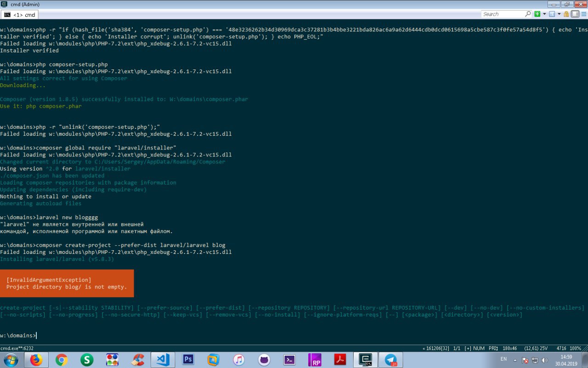
Task: Show hidden tray icons arrow
Action: click(x=515, y=360)
